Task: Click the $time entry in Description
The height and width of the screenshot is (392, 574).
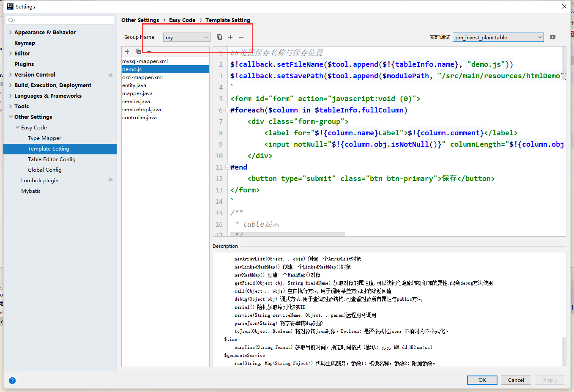Action: 230,340
